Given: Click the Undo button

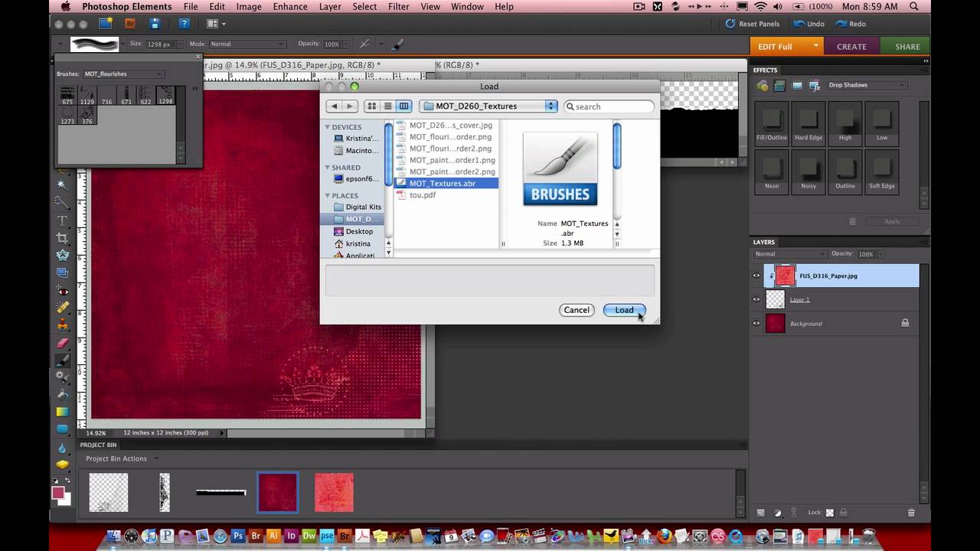Looking at the screenshot, I should click(x=809, y=24).
